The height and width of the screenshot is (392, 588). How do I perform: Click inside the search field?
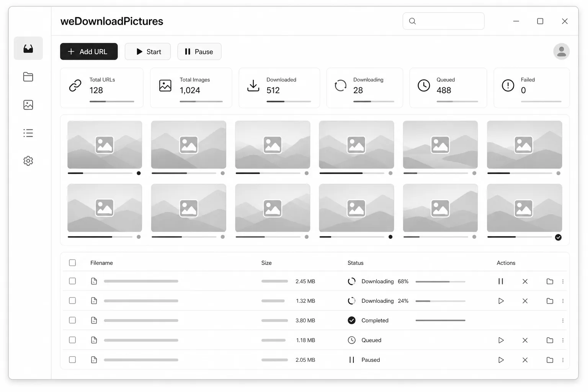tap(443, 21)
